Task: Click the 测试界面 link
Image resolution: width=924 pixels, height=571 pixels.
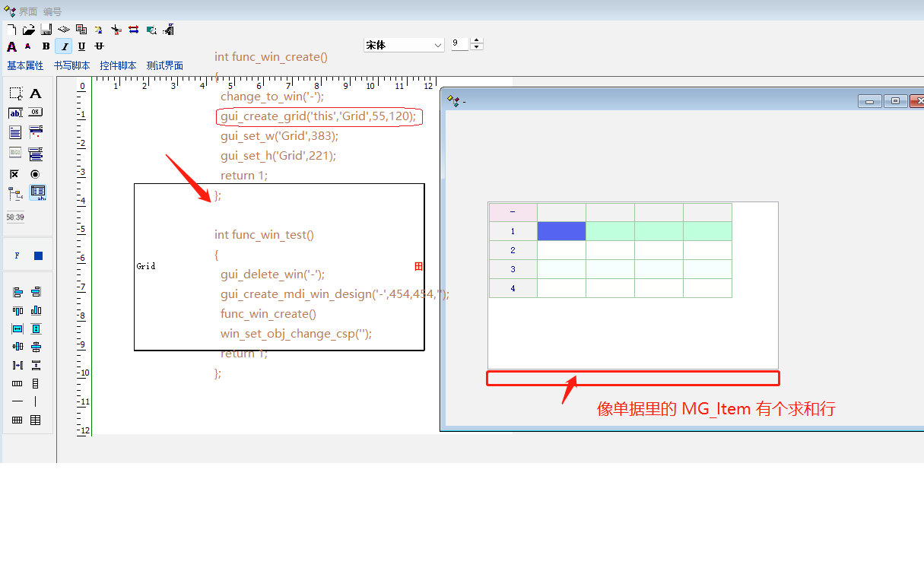Action: point(165,66)
